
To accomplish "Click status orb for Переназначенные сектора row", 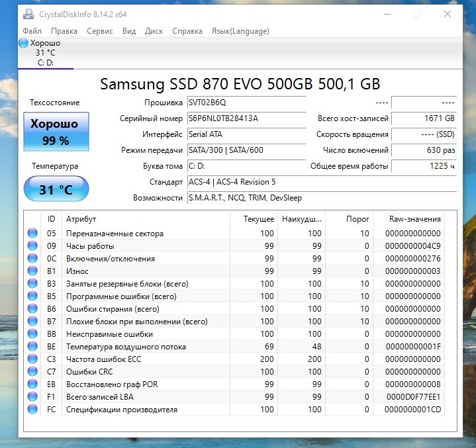I will tap(32, 234).
